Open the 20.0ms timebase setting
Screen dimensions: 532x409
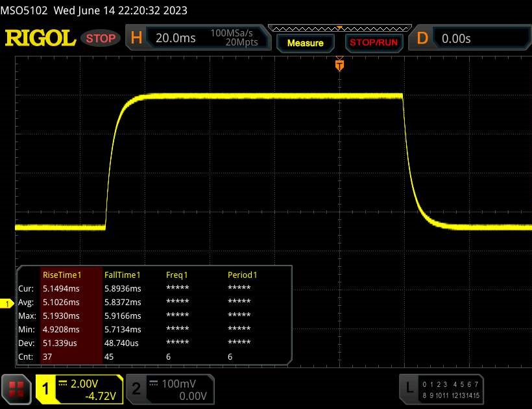point(175,38)
